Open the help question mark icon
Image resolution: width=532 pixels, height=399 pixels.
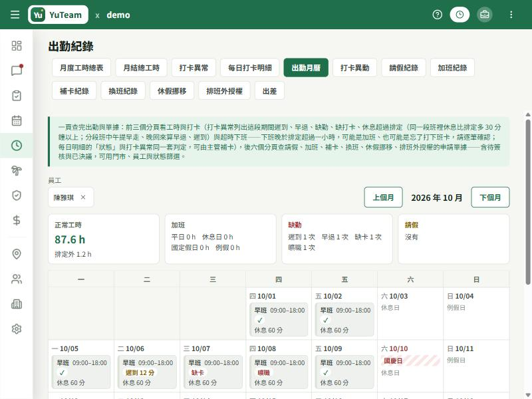pos(438,15)
